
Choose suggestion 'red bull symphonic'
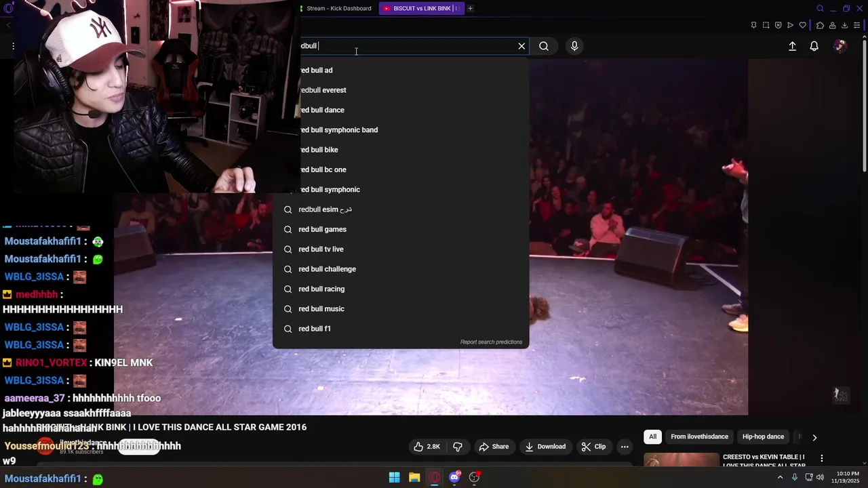coord(401,189)
